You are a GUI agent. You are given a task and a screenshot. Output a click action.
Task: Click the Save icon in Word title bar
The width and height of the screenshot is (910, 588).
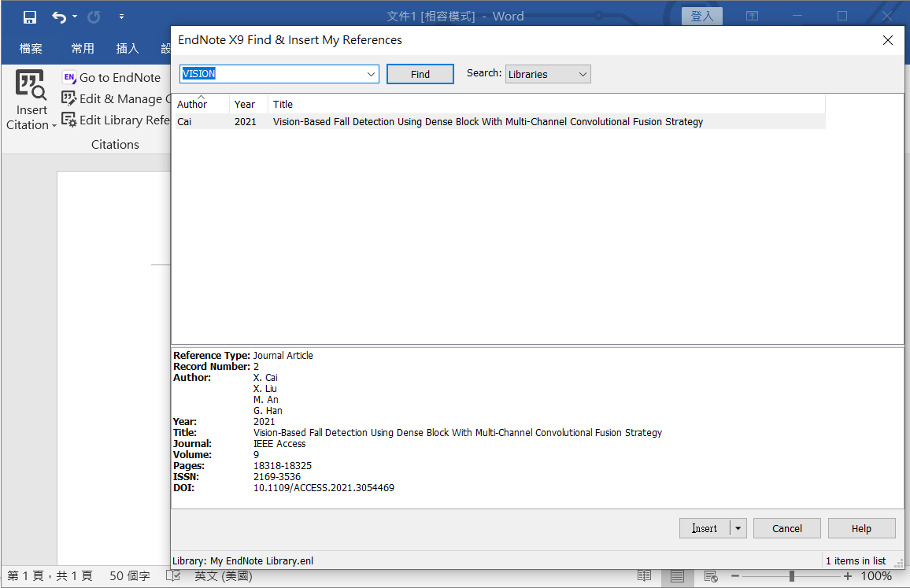[30, 17]
